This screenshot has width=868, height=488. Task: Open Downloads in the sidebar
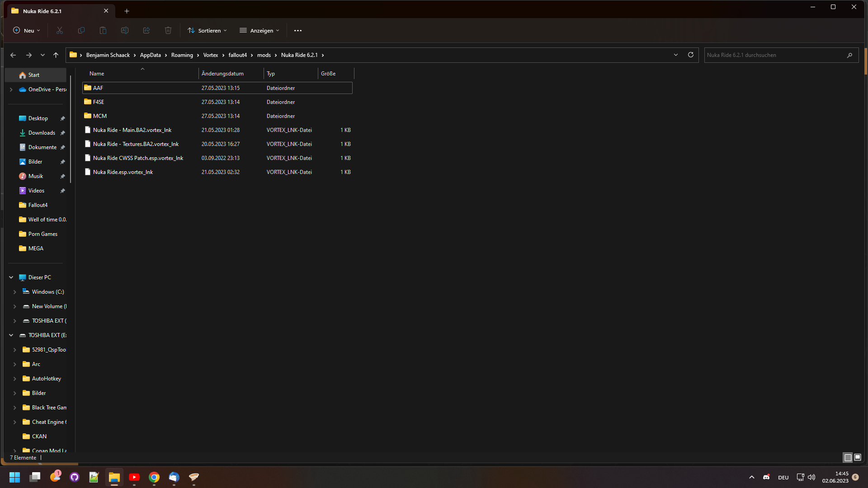(42, 133)
